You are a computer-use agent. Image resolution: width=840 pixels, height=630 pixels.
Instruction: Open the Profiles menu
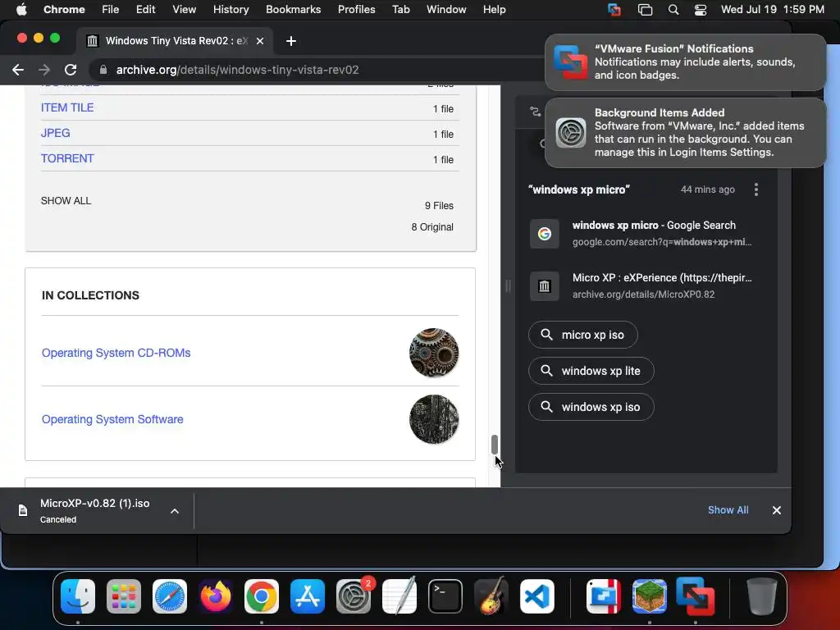[x=356, y=10]
